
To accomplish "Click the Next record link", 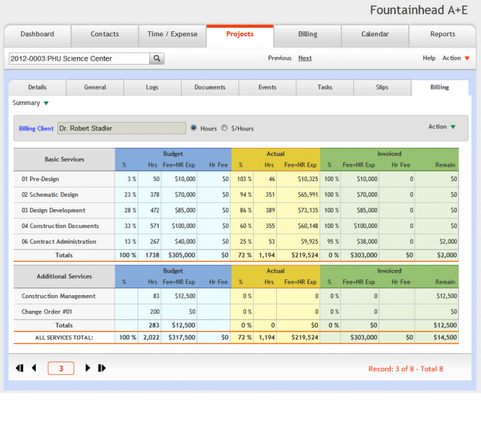I will coord(305,58).
